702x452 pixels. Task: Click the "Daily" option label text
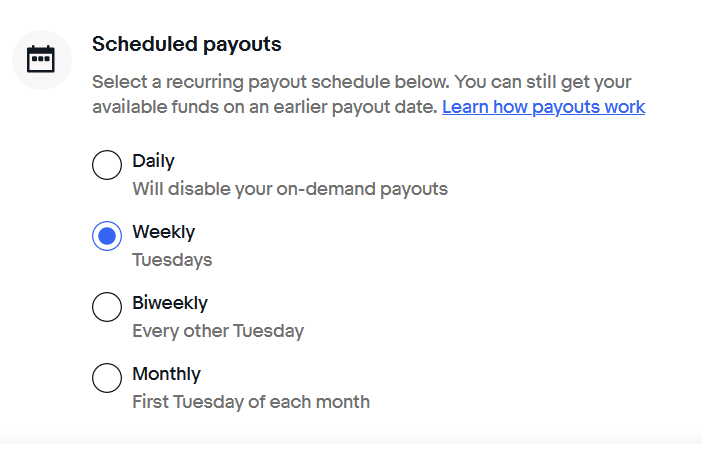153,160
